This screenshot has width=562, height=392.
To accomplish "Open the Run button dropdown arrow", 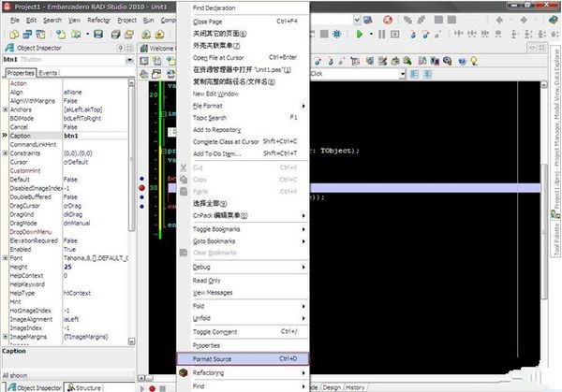I will pyautogui.click(x=371, y=35).
